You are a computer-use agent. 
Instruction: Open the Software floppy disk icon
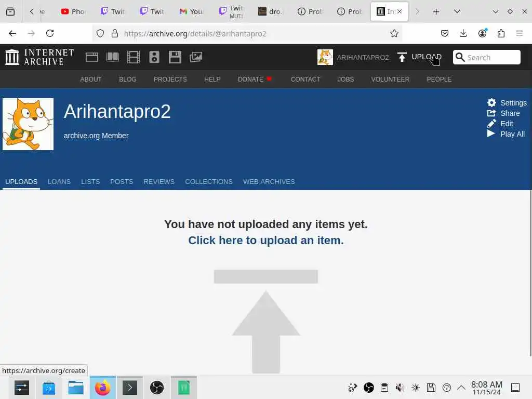coord(175,57)
